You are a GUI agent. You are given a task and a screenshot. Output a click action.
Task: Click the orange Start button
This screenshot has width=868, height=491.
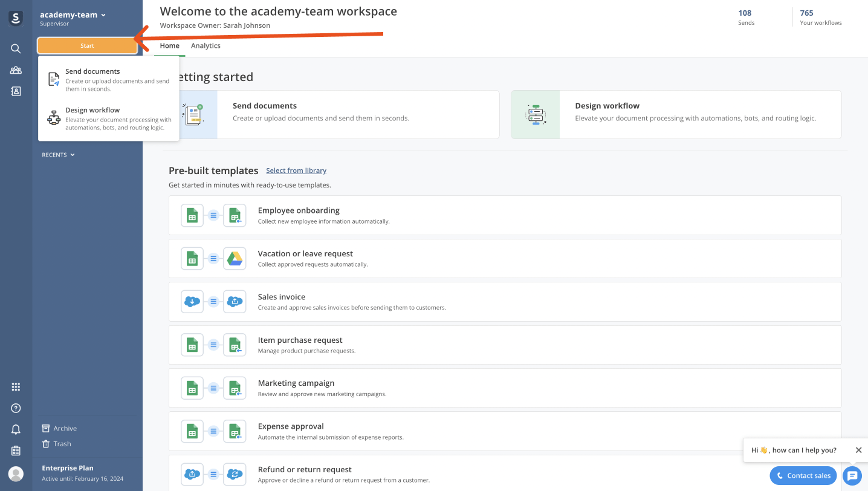pos(86,45)
